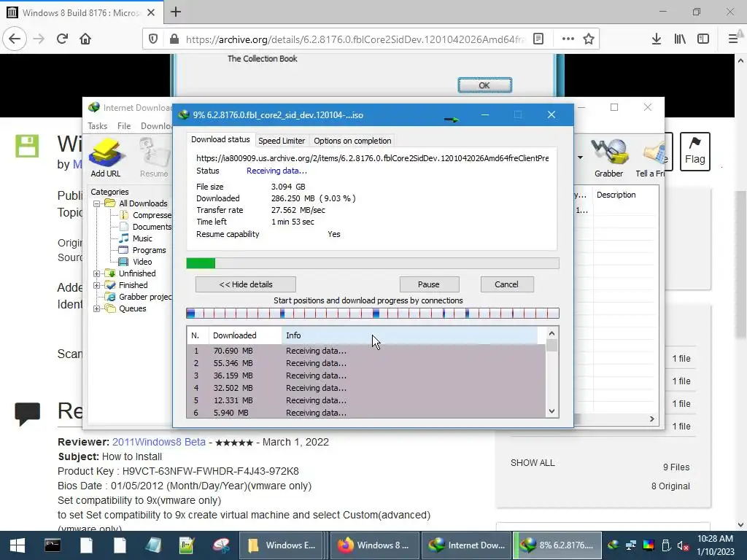Click the Add URL icon in Internet Download Manager

point(105,157)
